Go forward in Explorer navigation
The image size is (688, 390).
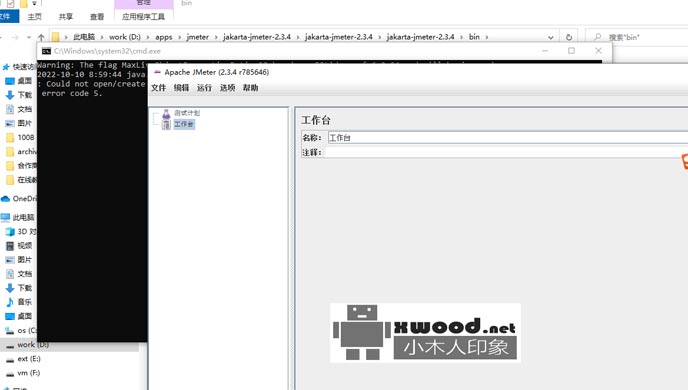tap(15, 37)
